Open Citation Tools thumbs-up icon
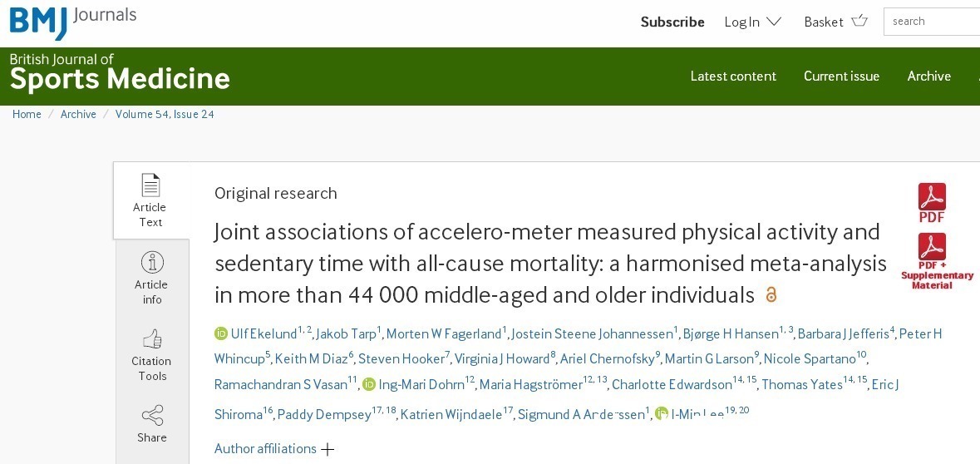The height and width of the screenshot is (464, 980). (152, 338)
